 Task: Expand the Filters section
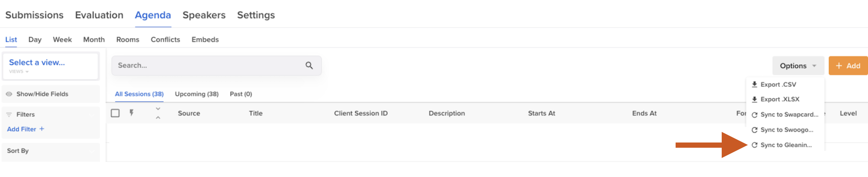point(51,114)
